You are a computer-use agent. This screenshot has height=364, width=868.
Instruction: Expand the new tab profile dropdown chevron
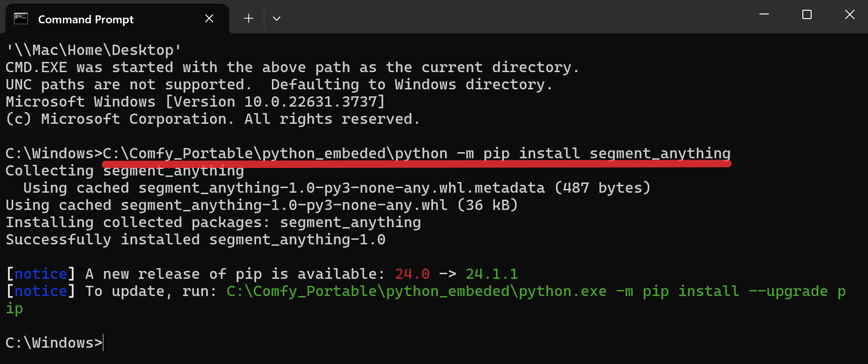pyautogui.click(x=277, y=19)
